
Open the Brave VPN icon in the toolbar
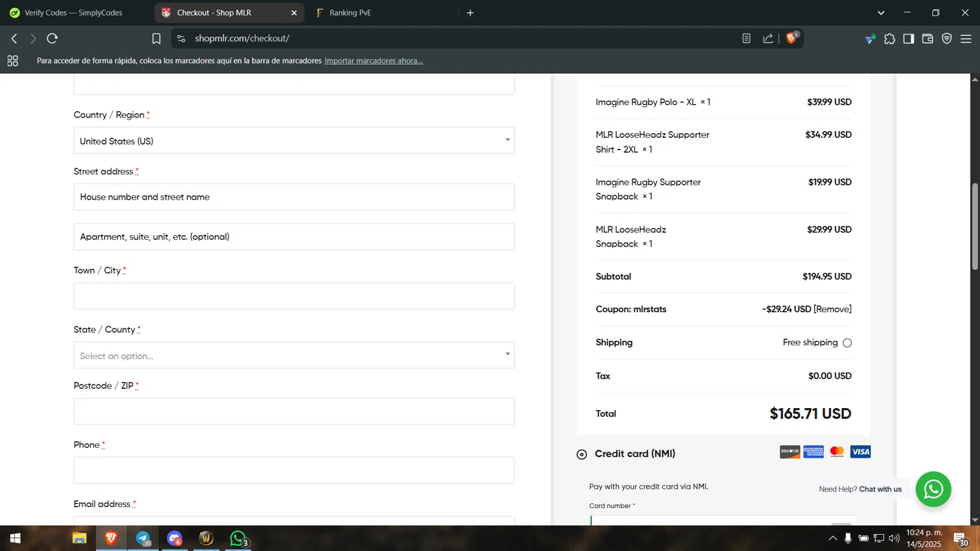coord(870,39)
